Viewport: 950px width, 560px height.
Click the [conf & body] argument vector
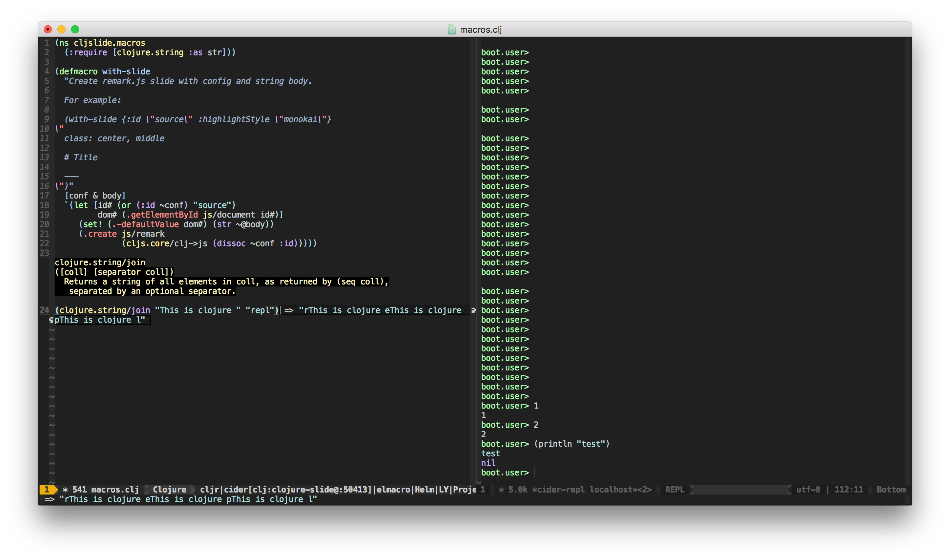coord(95,195)
